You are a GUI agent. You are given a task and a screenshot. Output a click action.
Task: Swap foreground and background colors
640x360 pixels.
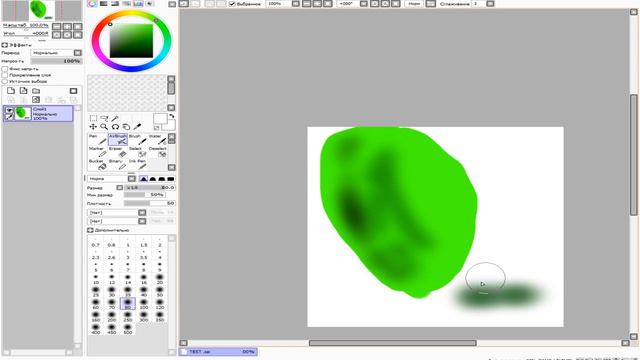pos(172,116)
